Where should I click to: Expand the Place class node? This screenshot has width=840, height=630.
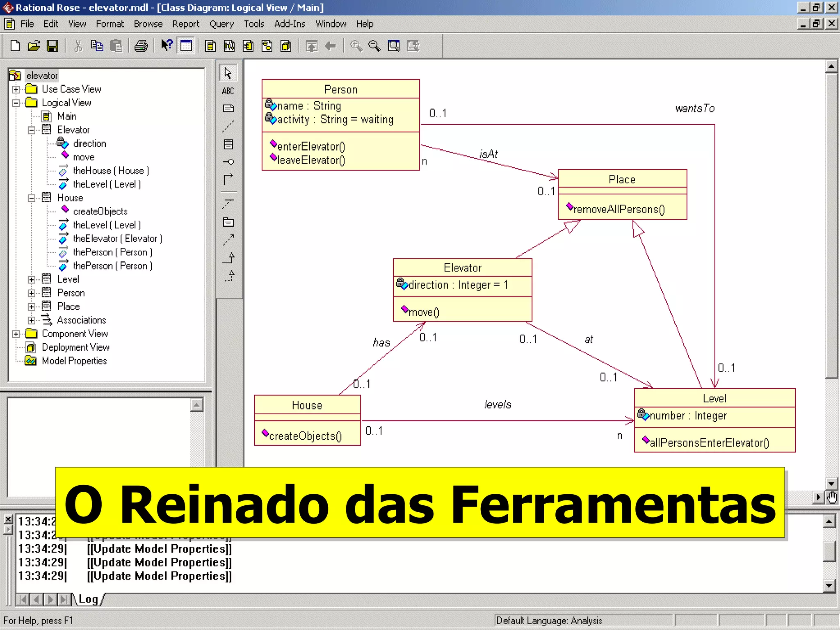coord(32,307)
